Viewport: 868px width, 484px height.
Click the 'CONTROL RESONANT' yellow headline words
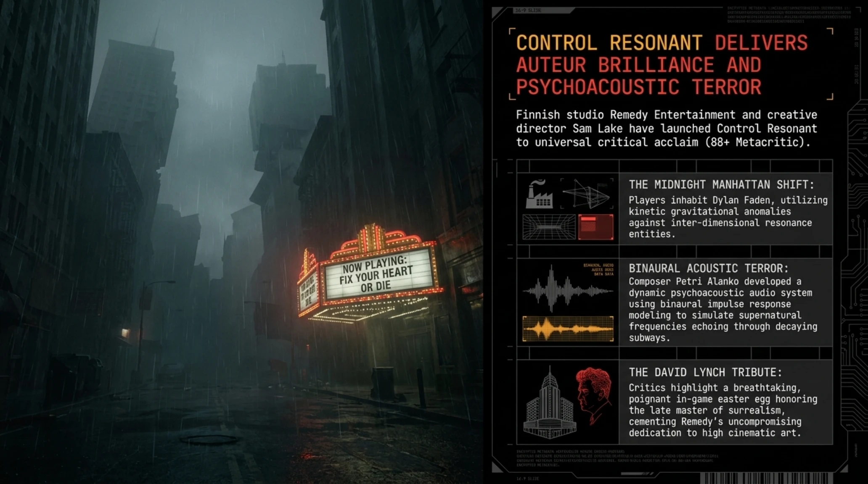coord(609,43)
